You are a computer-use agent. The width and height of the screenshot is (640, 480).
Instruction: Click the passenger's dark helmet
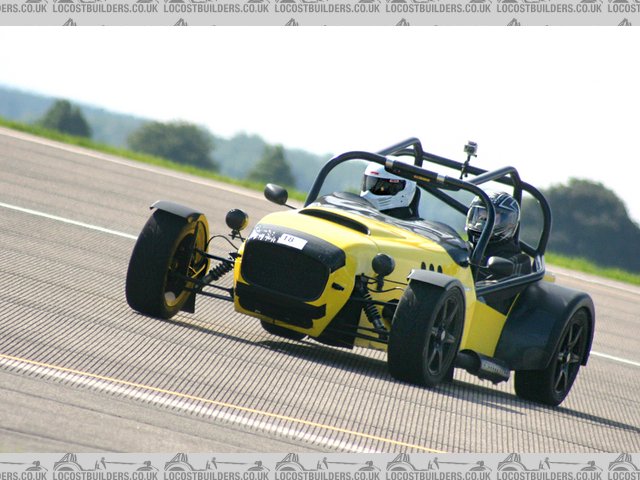tap(494, 217)
